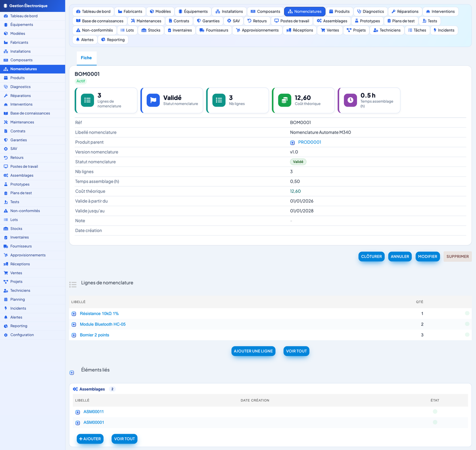The image size is (476, 450).
Task: Click the ANNULER button
Action: tap(400, 257)
